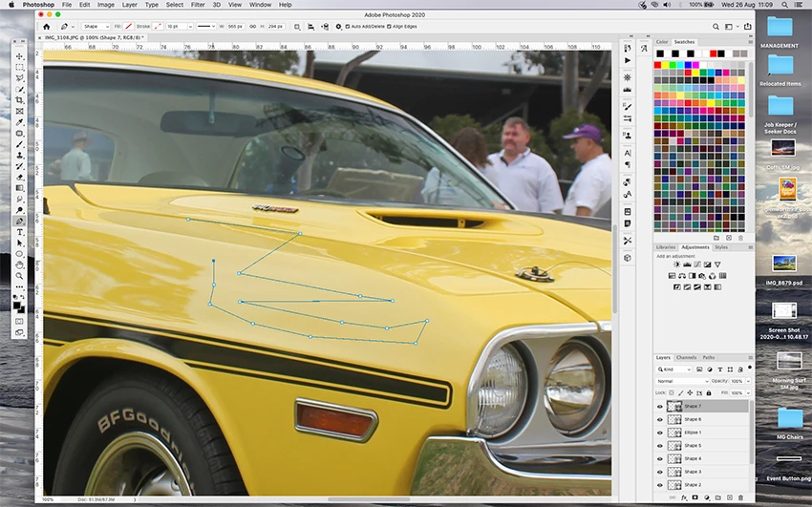This screenshot has height=507, width=812.
Task: Click the shape Height field
Action: tap(275, 27)
